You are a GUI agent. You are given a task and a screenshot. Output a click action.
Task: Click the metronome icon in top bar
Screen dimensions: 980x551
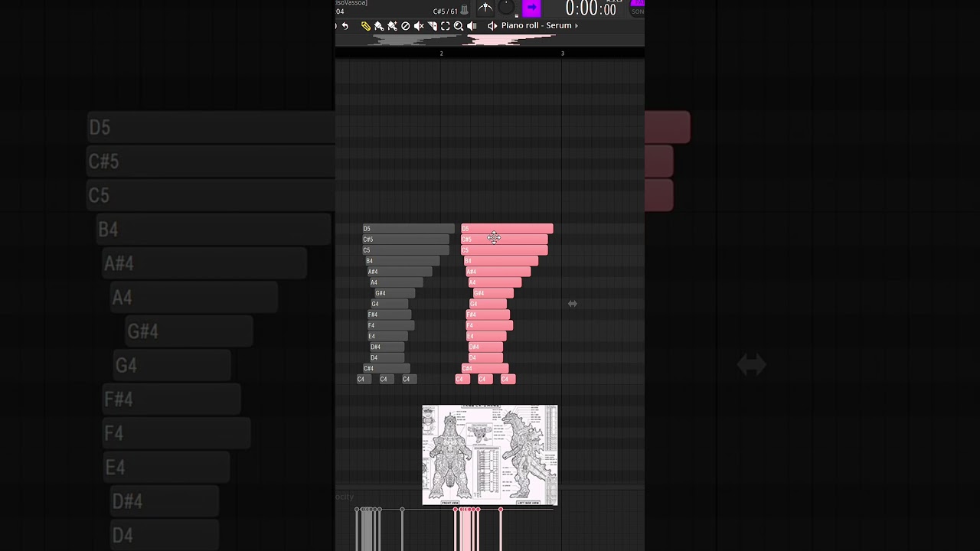click(x=485, y=8)
